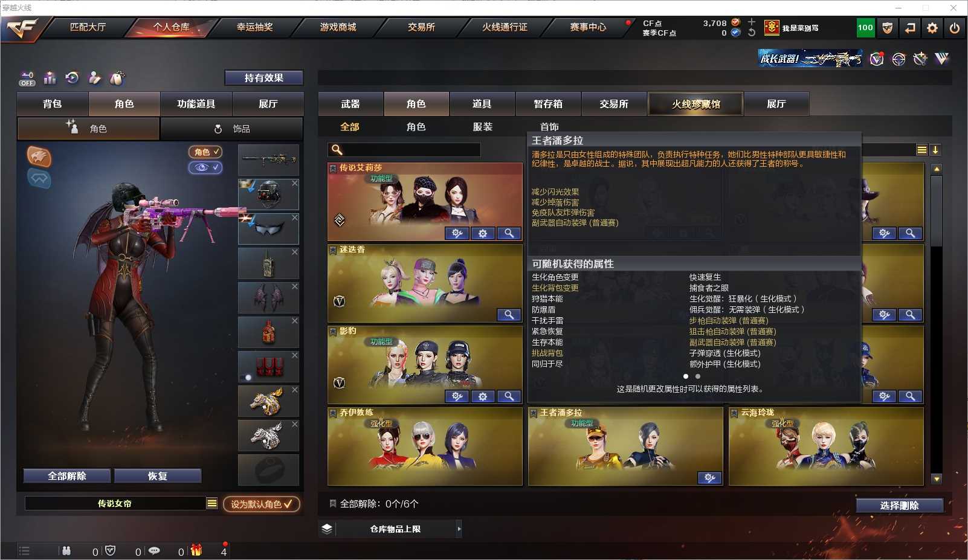Screen dimensions: 968x560
Task: Open the list view options icon
Action: point(921,150)
